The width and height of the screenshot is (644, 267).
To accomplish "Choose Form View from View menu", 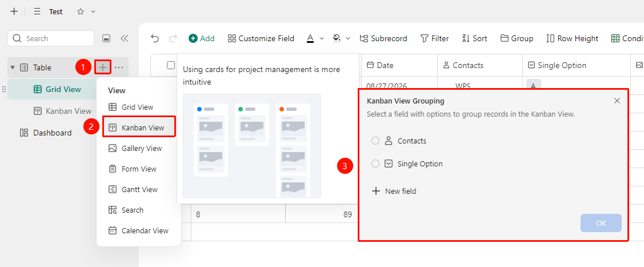I will point(133,169).
